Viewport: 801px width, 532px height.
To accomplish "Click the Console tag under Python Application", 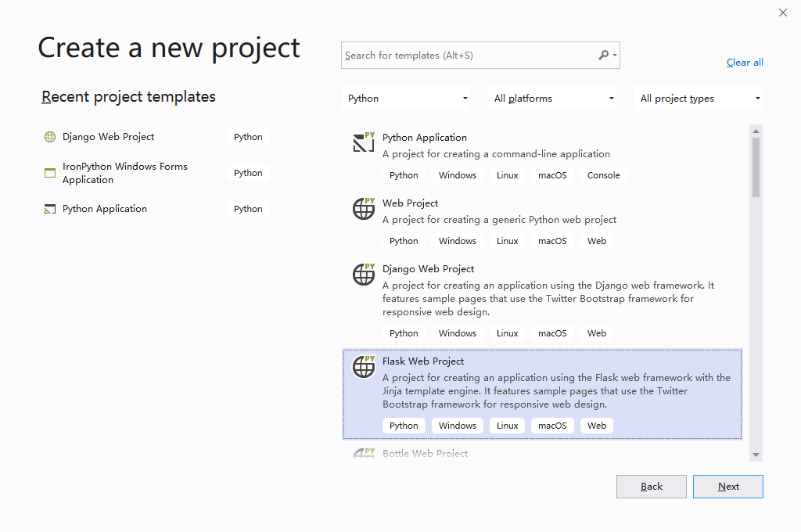I will pyautogui.click(x=603, y=175).
